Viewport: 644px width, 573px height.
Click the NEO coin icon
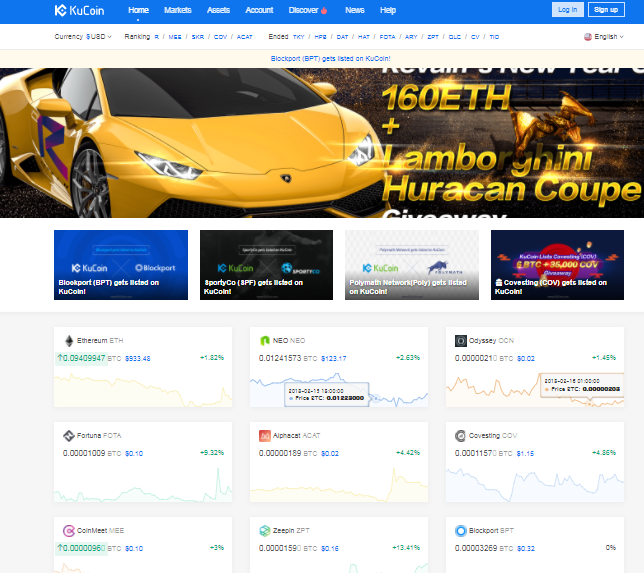tap(265, 341)
